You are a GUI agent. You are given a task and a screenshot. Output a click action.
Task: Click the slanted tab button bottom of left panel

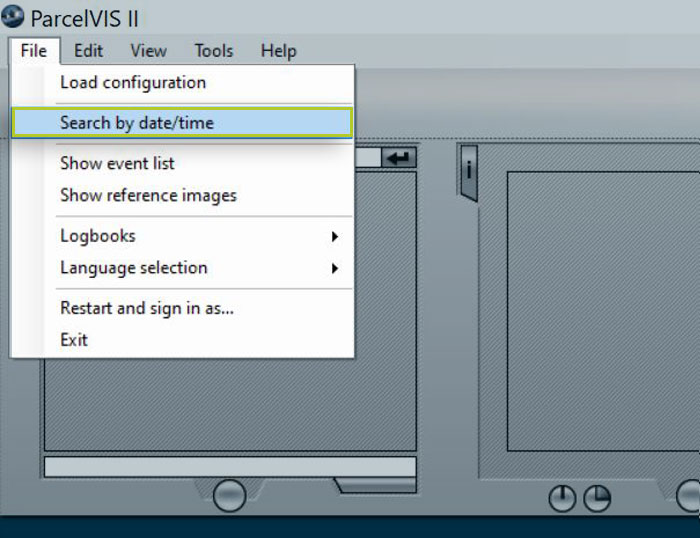point(376,486)
